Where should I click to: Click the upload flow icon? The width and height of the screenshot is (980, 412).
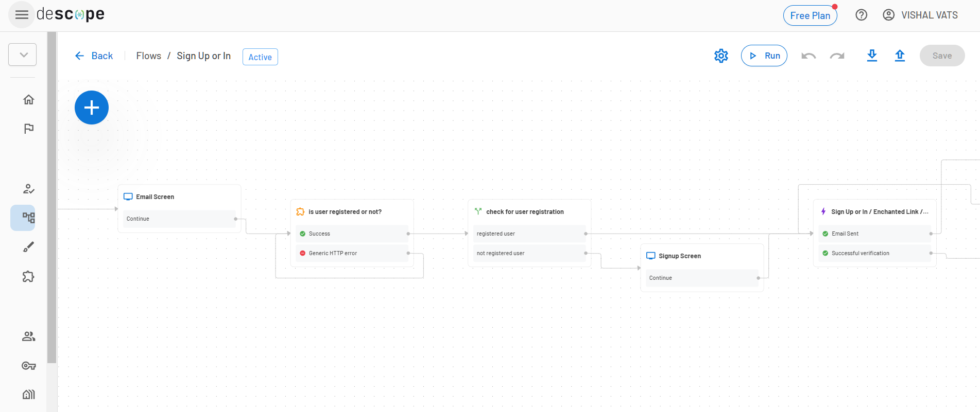click(900, 56)
